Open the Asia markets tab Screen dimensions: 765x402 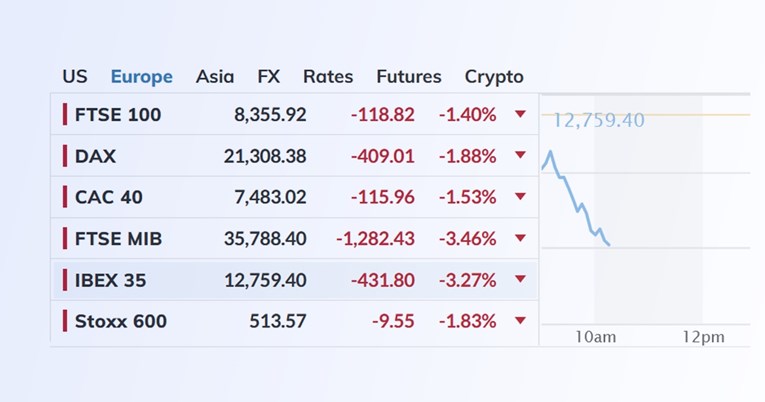(215, 77)
